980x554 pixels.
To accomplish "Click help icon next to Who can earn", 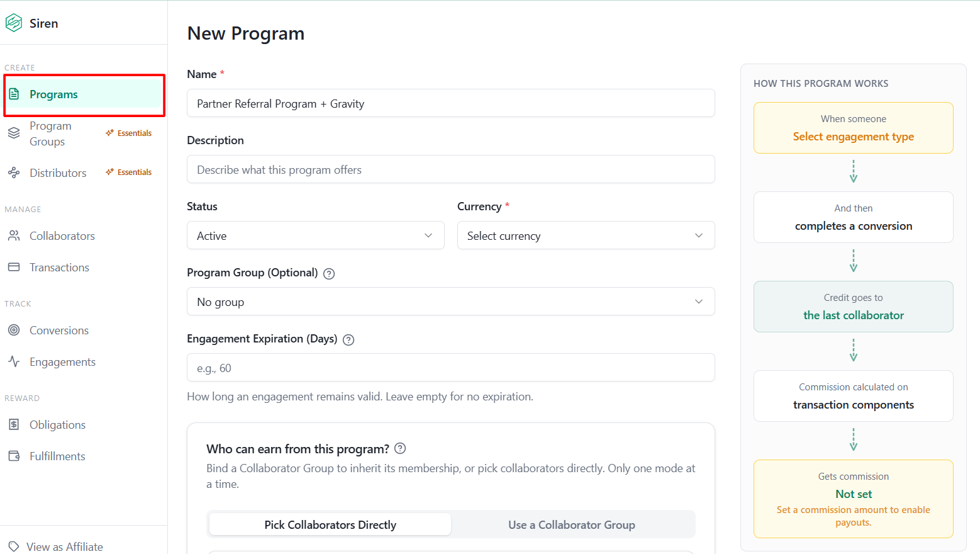I will pos(400,448).
